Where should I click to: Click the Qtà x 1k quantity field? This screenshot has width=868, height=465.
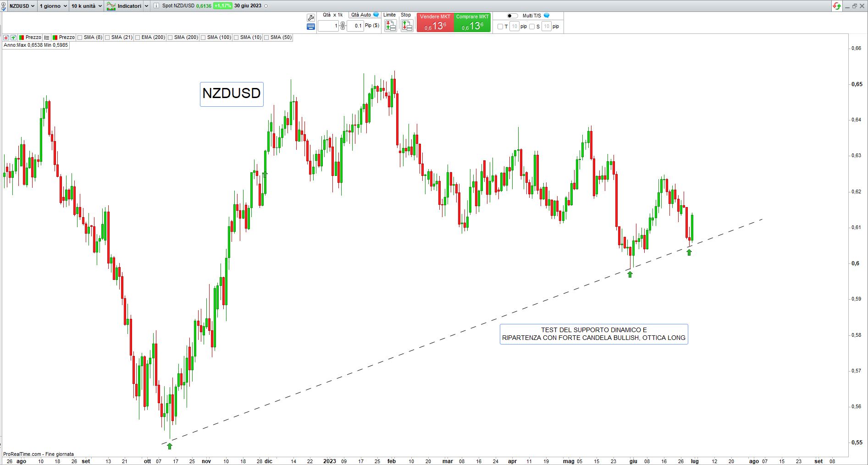329,26
